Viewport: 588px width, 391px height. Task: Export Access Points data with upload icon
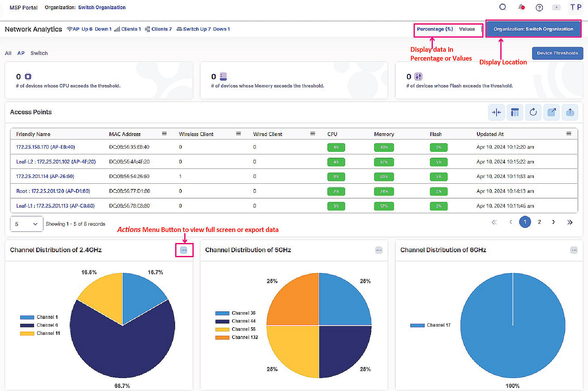(570, 112)
